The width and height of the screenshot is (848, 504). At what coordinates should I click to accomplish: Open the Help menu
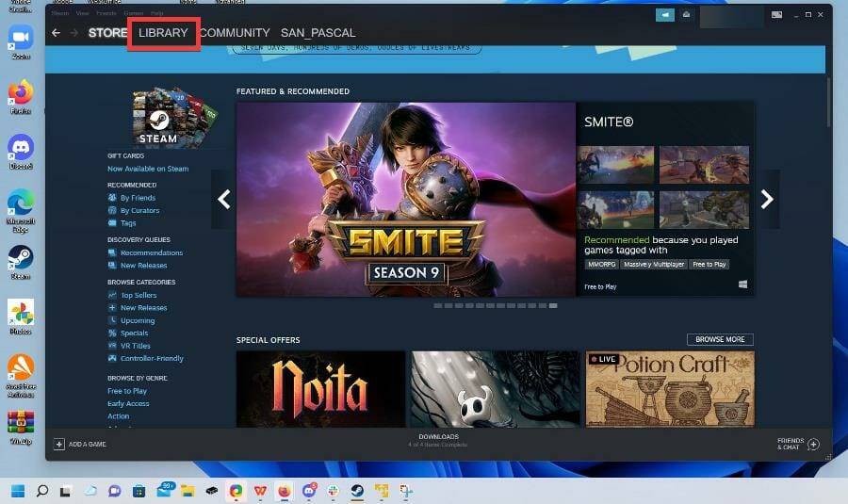point(156,13)
